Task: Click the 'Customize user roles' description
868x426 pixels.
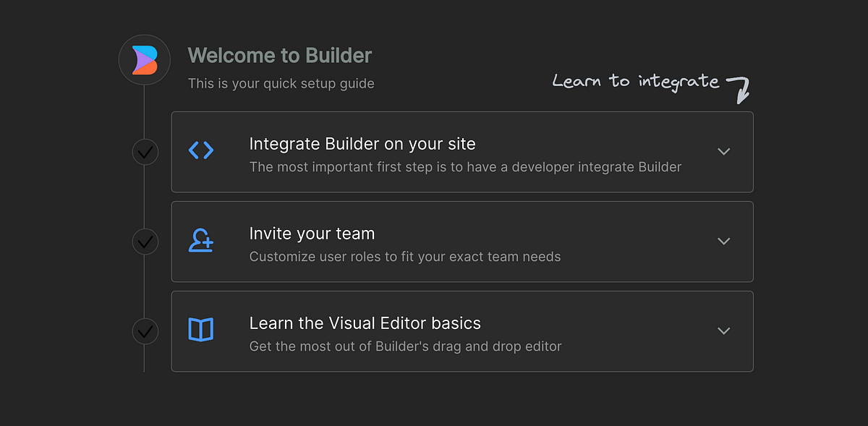Action: 405,257
